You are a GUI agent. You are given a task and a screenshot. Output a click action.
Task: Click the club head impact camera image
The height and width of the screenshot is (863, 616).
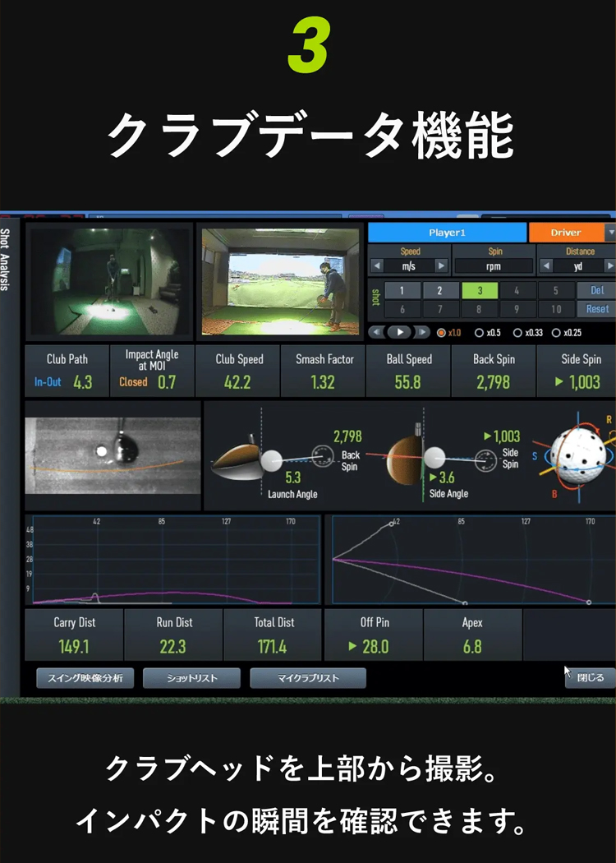113,455
